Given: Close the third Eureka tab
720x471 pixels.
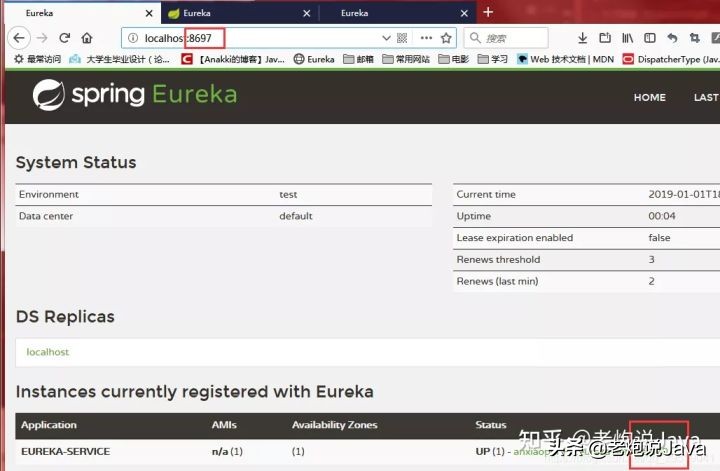Looking at the screenshot, I should [x=464, y=13].
